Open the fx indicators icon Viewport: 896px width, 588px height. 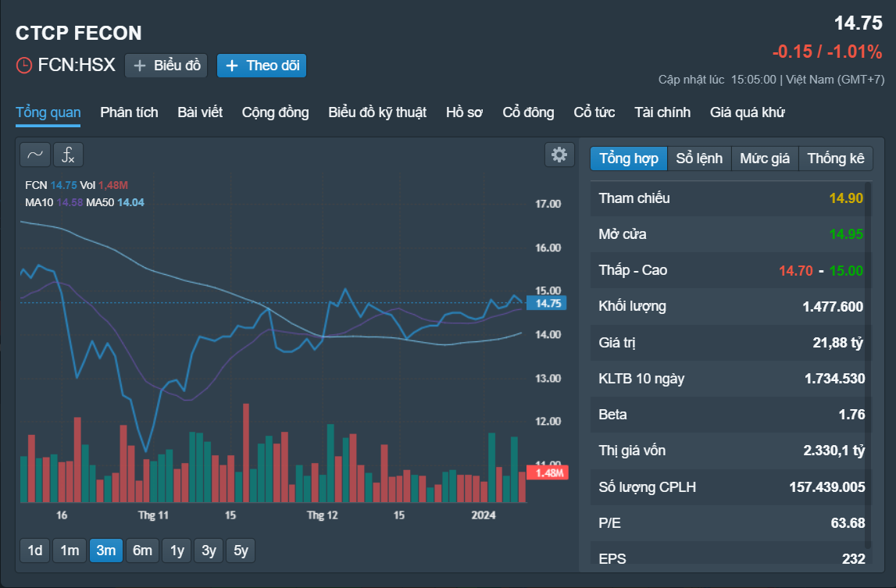68,155
